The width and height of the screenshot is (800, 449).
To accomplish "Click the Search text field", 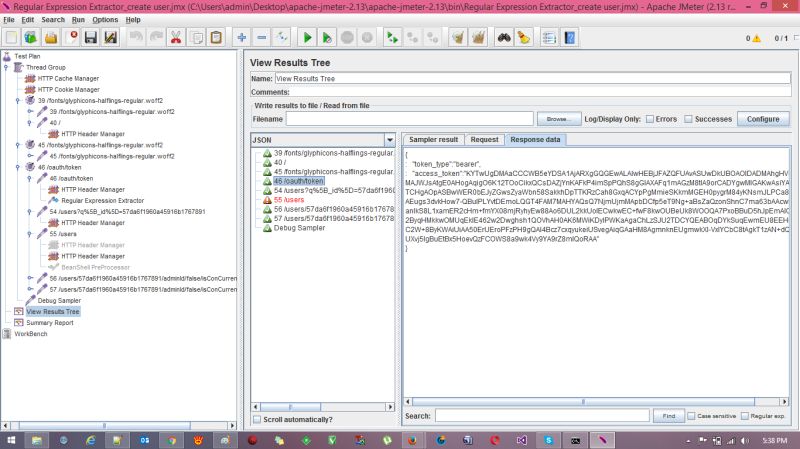I will coord(542,416).
